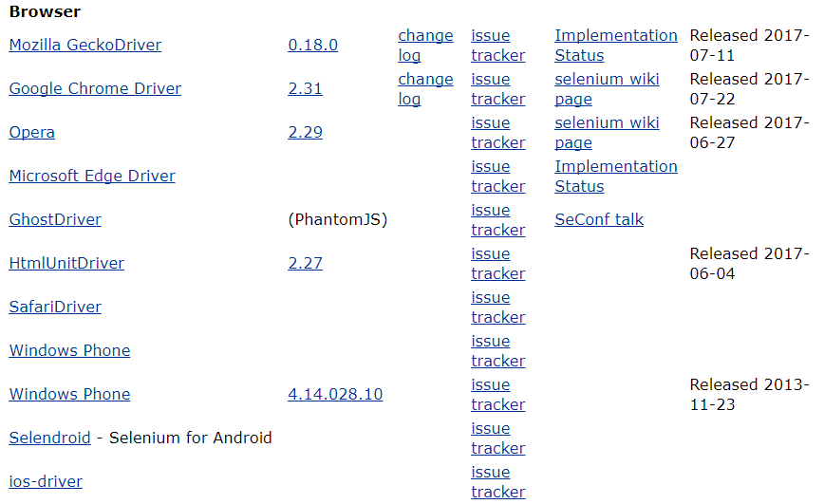Open the Google Chrome Driver link

coord(95,89)
